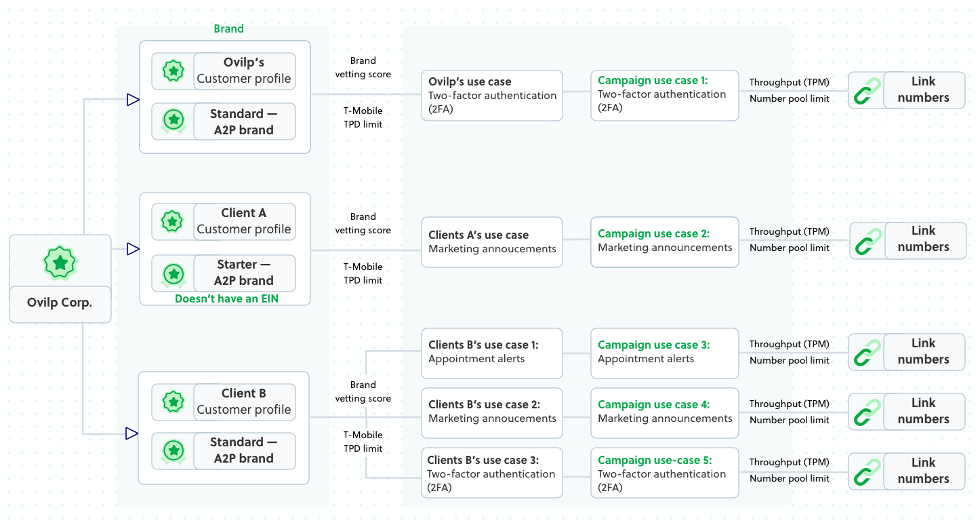Viewport: 980px width, 525px height.
Task: Click the chain link icon for Campaign 3
Action: click(866, 352)
